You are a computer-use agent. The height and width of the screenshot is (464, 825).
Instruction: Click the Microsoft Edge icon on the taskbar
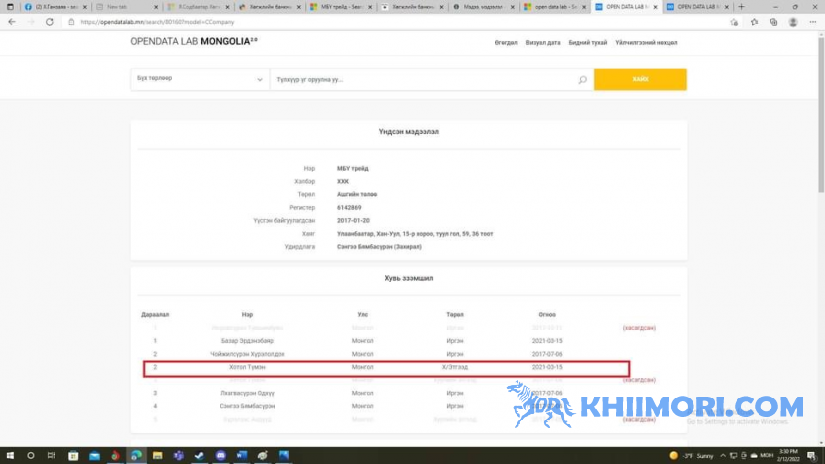(136, 456)
